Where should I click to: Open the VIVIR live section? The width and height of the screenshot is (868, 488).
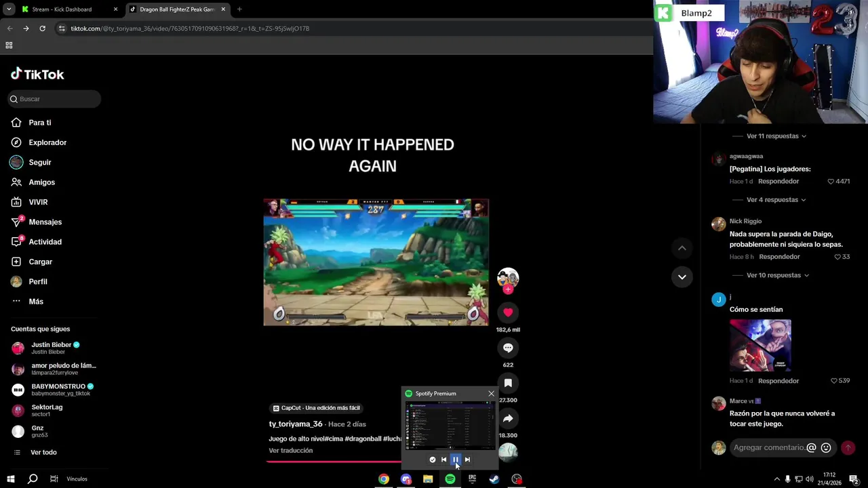29,202
